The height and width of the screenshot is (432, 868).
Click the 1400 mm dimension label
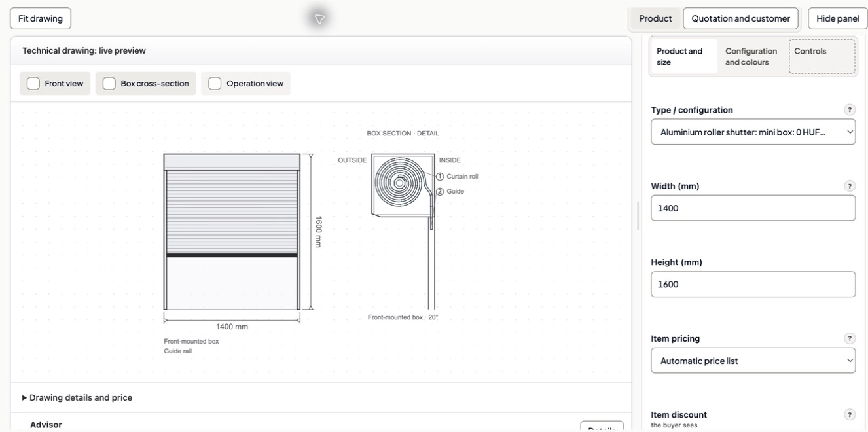232,327
